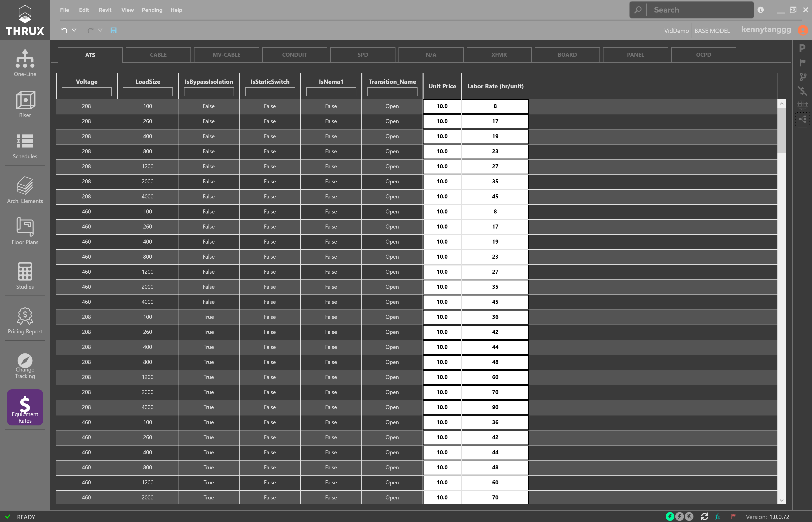812x522 pixels.
Task: Click the Redo arrow
Action: 90,30
